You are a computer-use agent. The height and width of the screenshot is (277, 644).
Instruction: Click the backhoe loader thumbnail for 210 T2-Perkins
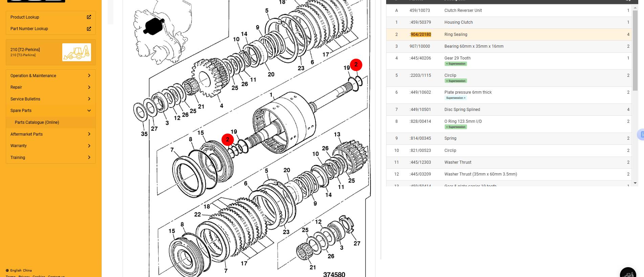click(76, 52)
